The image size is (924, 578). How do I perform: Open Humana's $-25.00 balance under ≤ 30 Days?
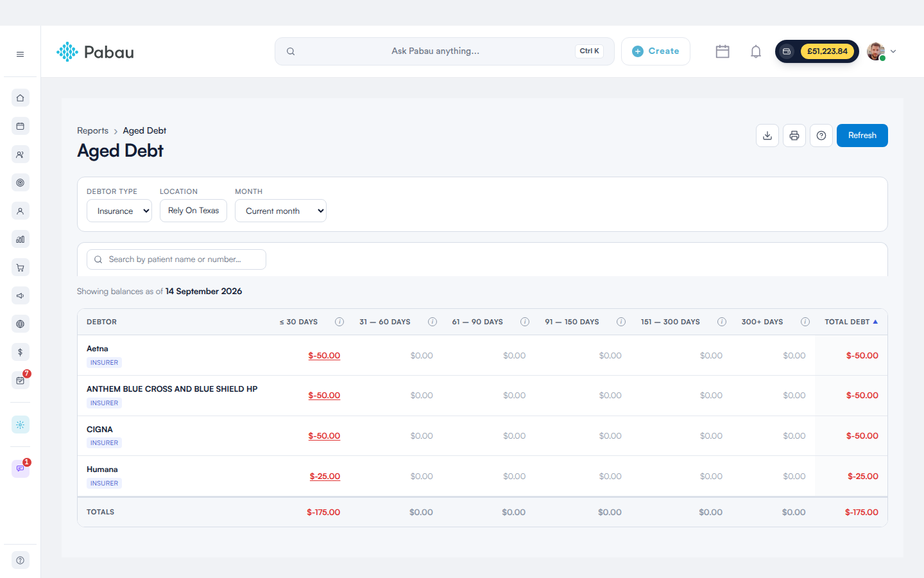(325, 476)
